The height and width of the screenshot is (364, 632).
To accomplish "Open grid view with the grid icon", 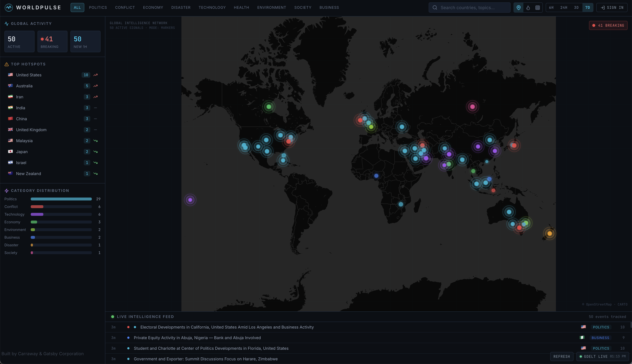I will tap(537, 7).
